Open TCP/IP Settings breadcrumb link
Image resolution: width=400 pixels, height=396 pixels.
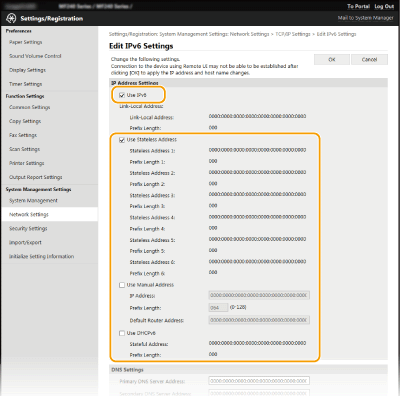[x=293, y=34]
